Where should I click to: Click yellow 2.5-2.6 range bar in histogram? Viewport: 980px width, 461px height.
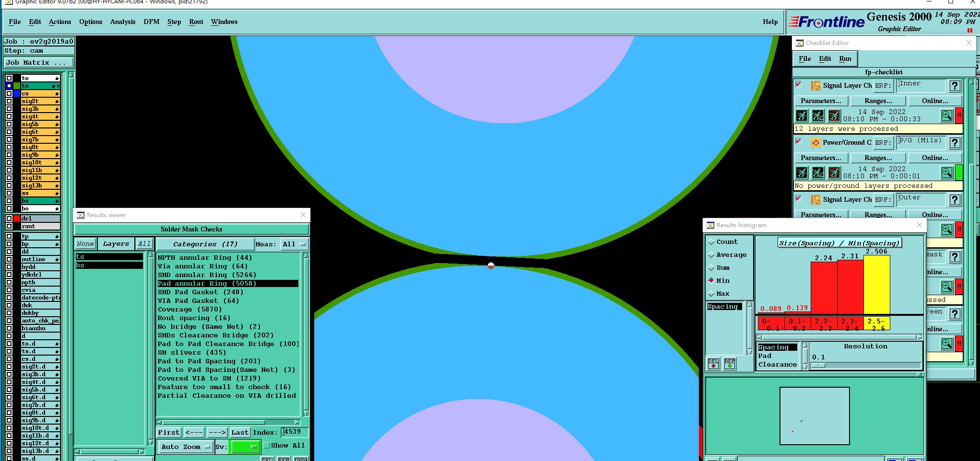tap(876, 285)
